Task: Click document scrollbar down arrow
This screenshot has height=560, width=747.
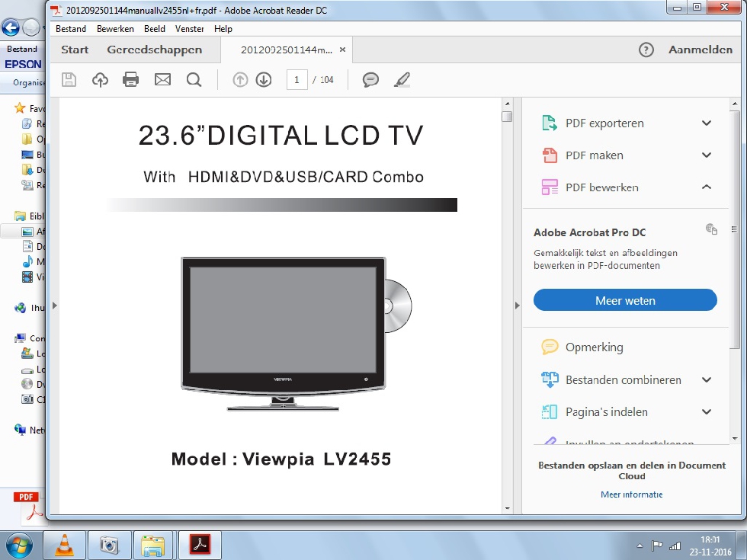Action: coord(507,508)
